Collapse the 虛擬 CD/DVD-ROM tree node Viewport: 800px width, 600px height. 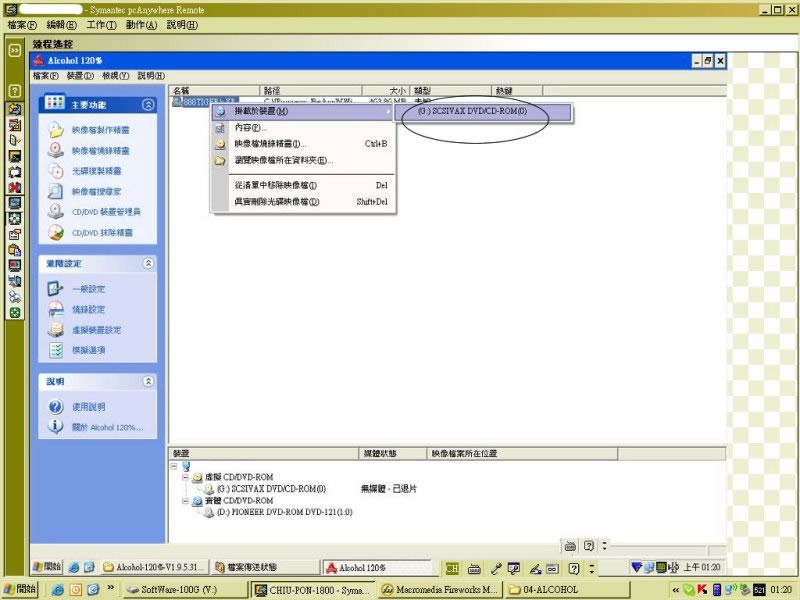click(185, 478)
